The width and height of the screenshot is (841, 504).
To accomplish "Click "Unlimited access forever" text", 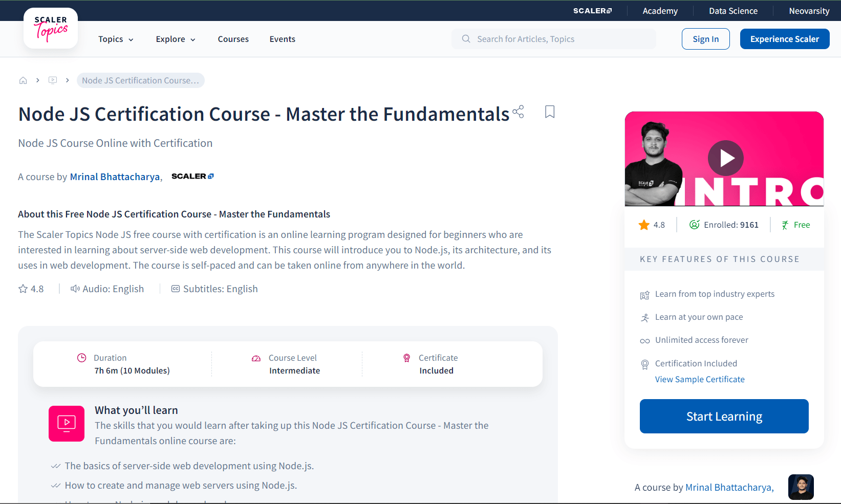I will [x=701, y=340].
